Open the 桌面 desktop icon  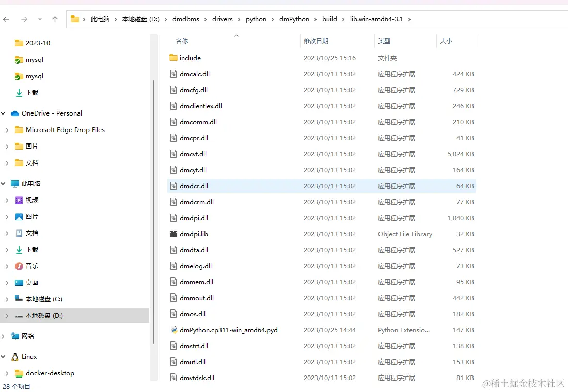click(x=19, y=282)
